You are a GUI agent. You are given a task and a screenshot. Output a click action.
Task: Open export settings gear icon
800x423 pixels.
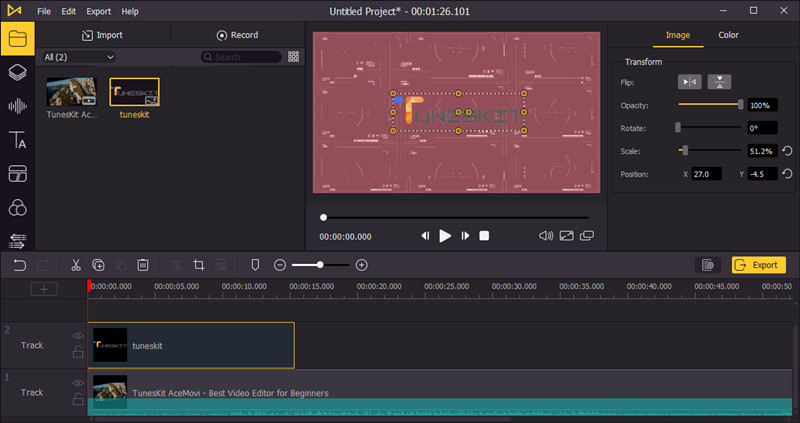pos(708,265)
